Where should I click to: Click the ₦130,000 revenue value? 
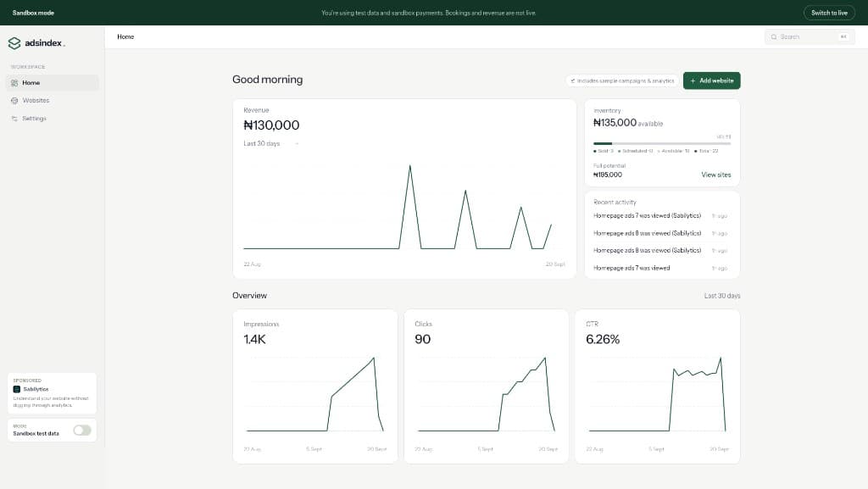coord(271,125)
